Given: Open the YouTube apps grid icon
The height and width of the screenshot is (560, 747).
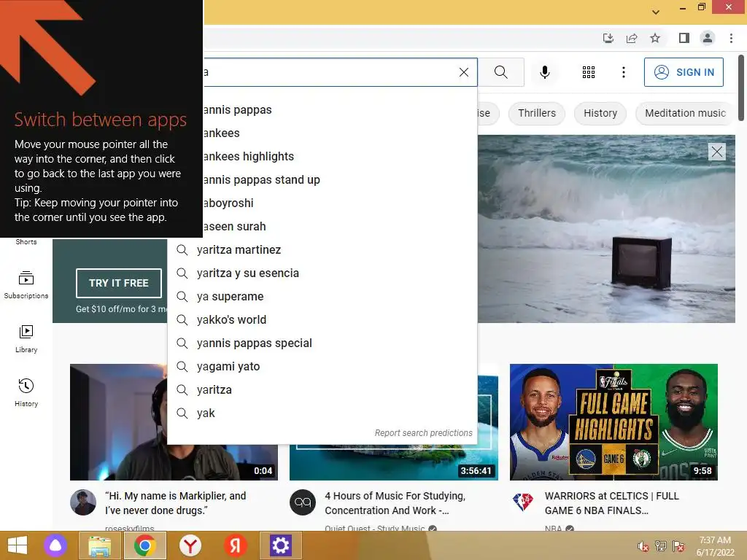Looking at the screenshot, I should coord(589,72).
